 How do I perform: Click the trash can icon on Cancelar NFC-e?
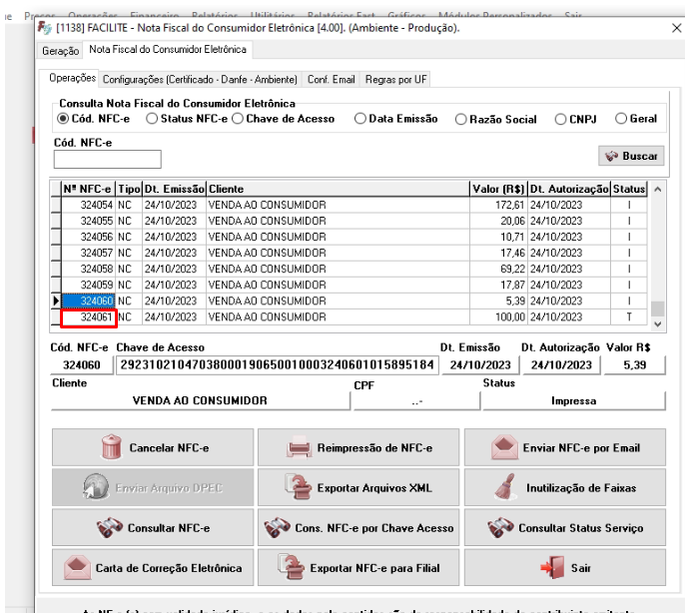tap(111, 447)
